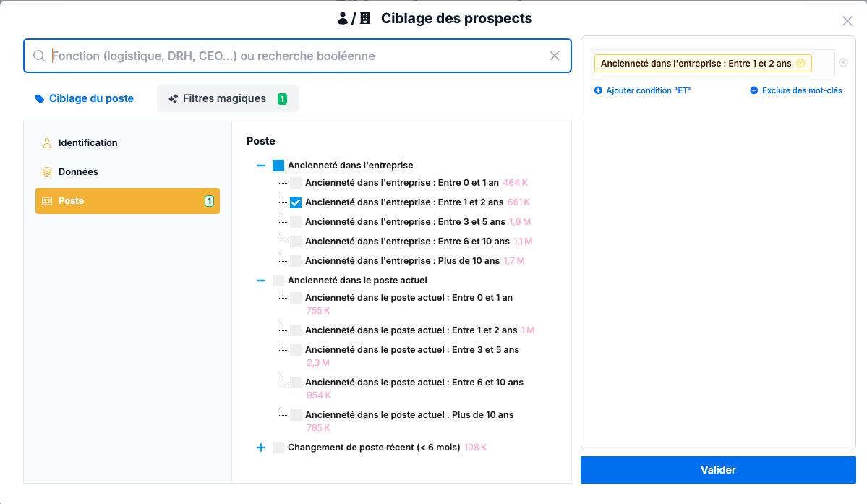The height and width of the screenshot is (504, 867).
Task: Clear the search field with the X icon
Action: point(555,56)
